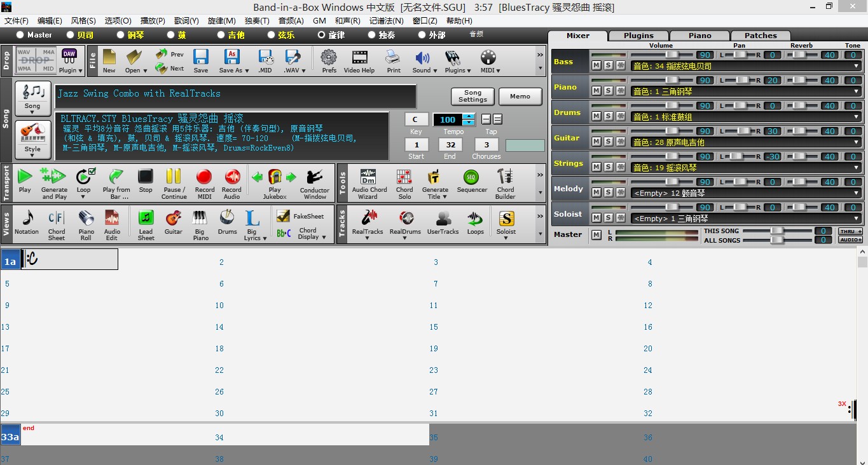The image size is (868, 465).
Task: Select the 钢琴 track radio button
Action: click(121, 35)
